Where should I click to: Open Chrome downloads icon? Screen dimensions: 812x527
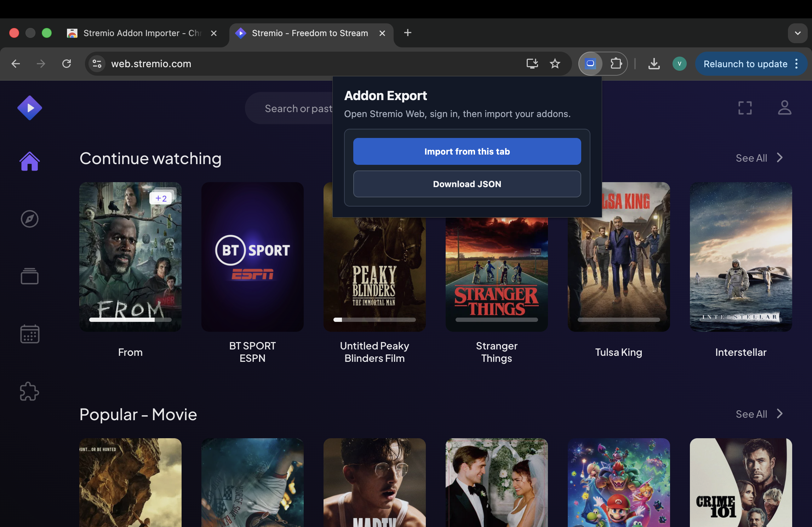point(654,64)
